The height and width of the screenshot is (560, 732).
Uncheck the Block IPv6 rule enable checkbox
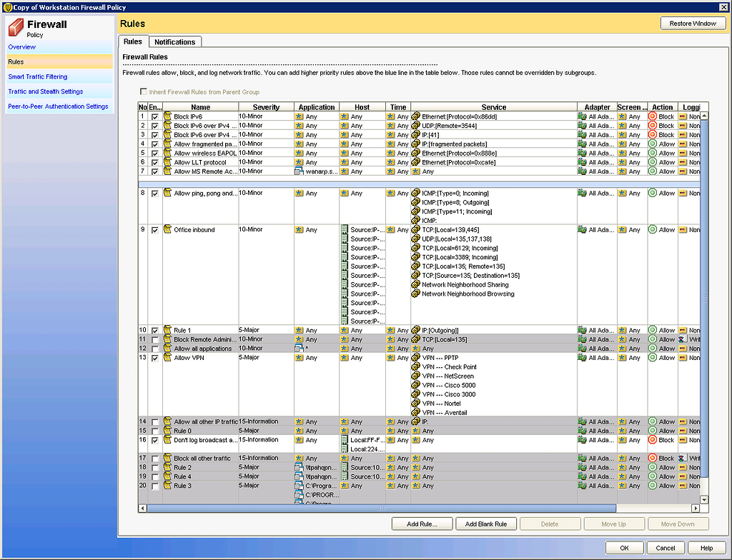point(156,116)
